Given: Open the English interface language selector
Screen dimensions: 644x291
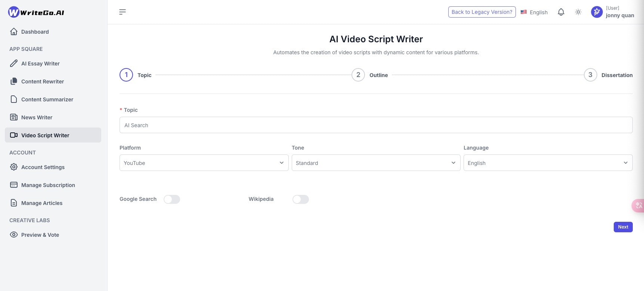Looking at the screenshot, I should click(x=534, y=12).
